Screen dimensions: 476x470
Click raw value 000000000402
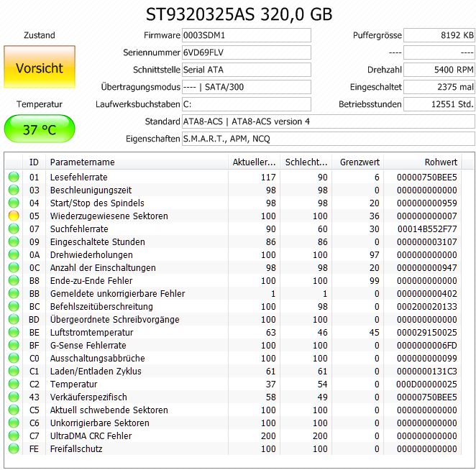click(427, 294)
